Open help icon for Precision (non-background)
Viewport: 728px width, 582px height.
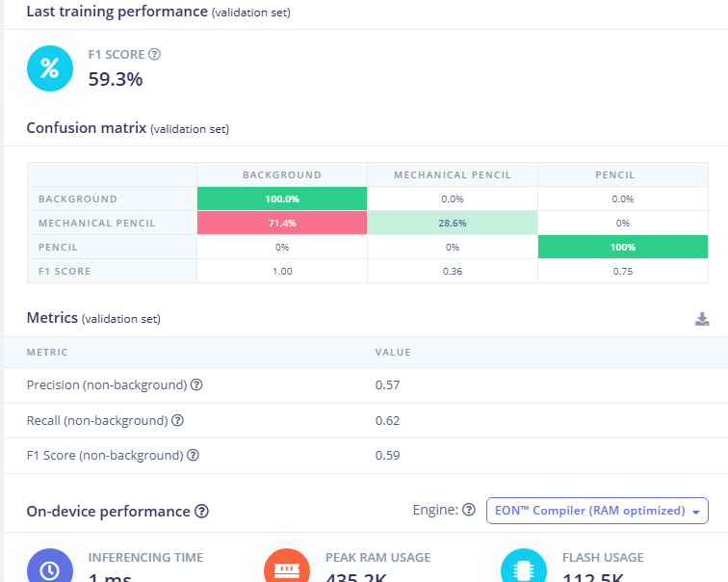point(196,384)
